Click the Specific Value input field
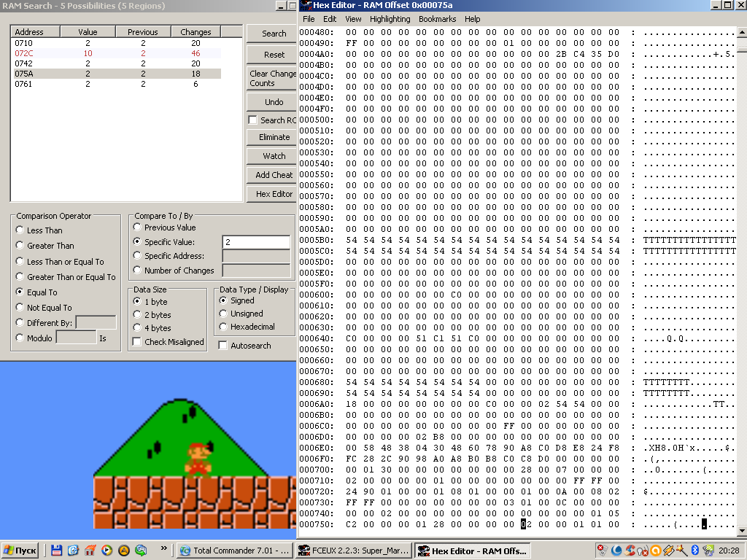Image resolution: width=747 pixels, height=560 pixels. (256, 242)
